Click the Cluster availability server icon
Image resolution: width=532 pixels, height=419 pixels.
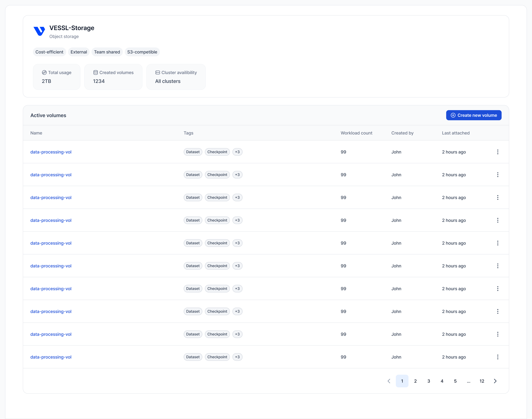pos(158,73)
